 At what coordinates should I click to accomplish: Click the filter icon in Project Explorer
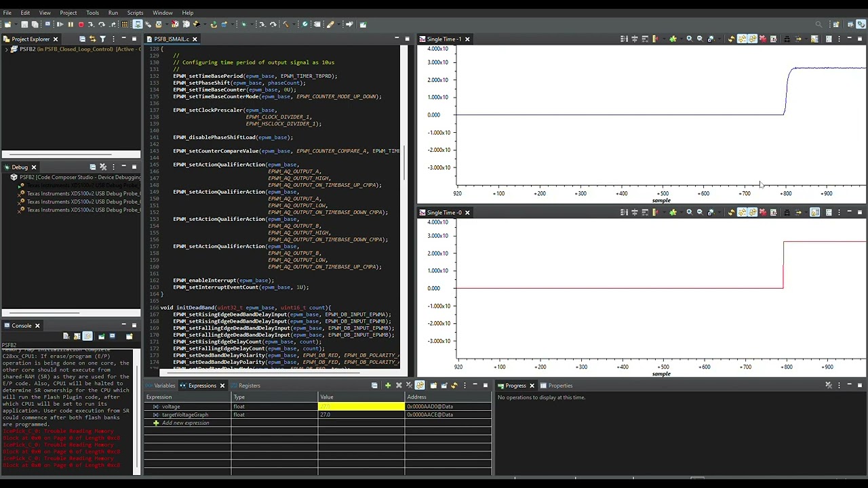click(x=103, y=39)
